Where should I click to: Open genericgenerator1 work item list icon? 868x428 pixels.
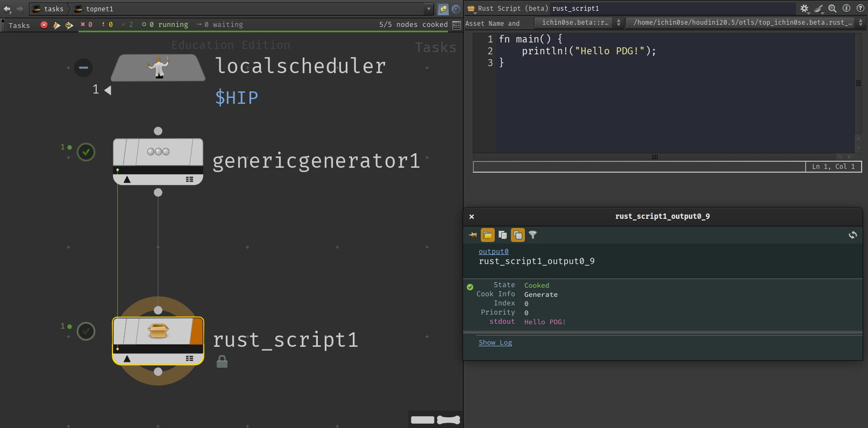189,180
